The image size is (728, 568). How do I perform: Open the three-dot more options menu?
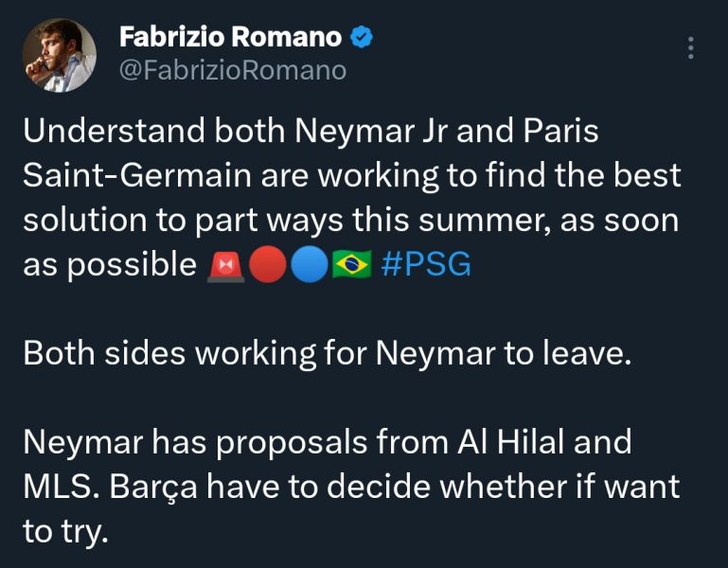(692, 47)
